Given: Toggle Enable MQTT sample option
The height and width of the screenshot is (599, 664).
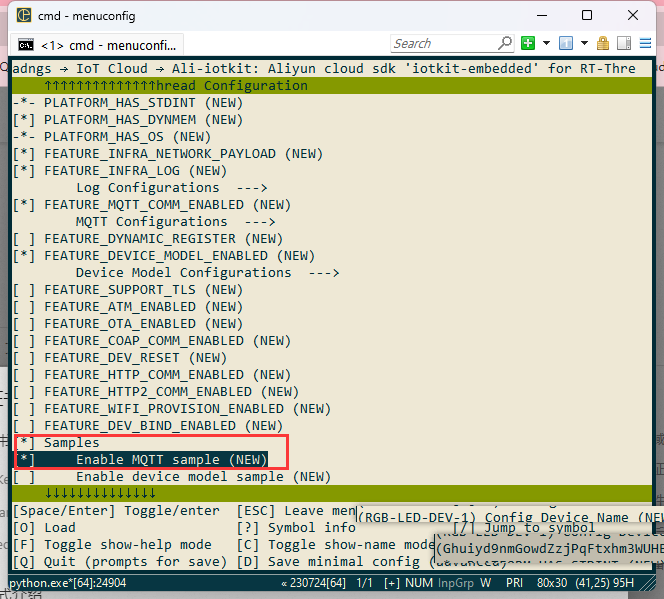Looking at the screenshot, I should [x=142, y=460].
